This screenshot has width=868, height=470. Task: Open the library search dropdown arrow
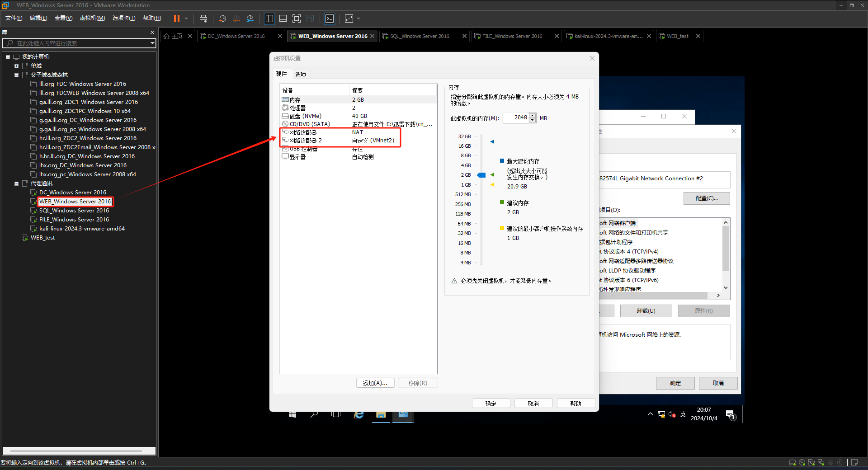(x=152, y=43)
